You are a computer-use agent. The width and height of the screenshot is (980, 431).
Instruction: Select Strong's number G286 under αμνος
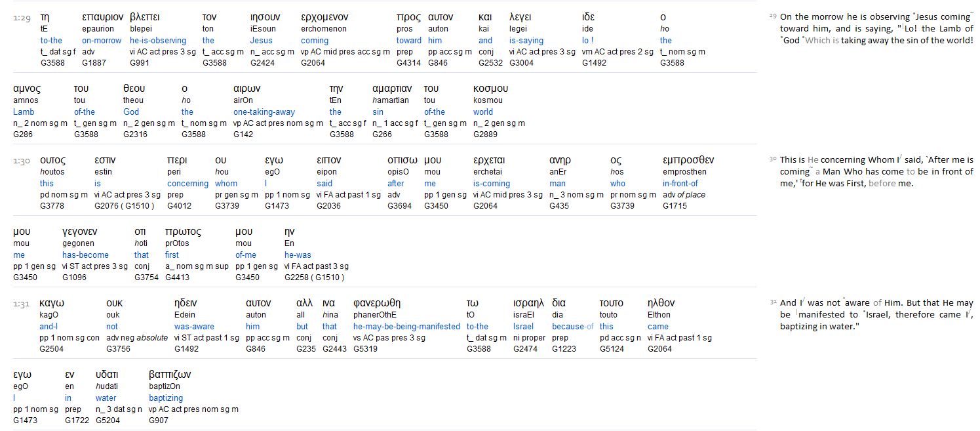pos(23,134)
